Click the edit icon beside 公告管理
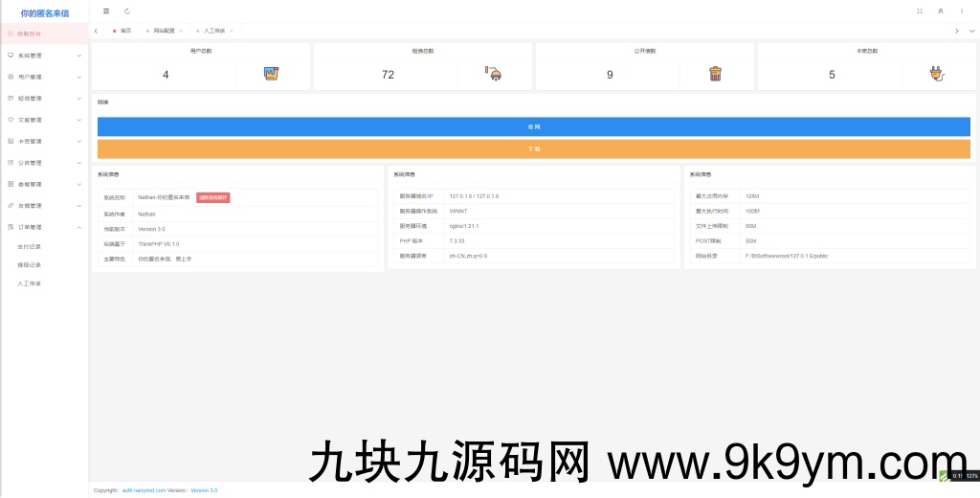The image size is (980, 498). point(11,163)
